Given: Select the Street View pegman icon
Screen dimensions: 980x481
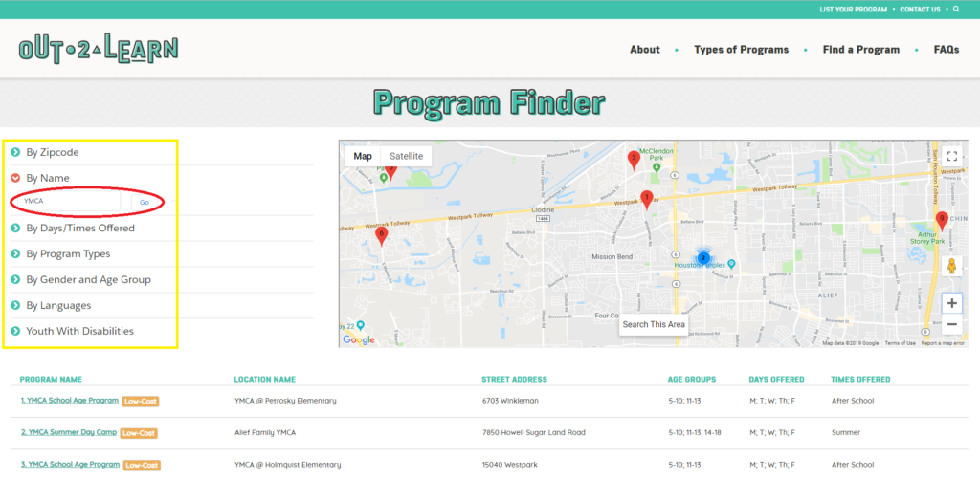Looking at the screenshot, I should click(952, 266).
